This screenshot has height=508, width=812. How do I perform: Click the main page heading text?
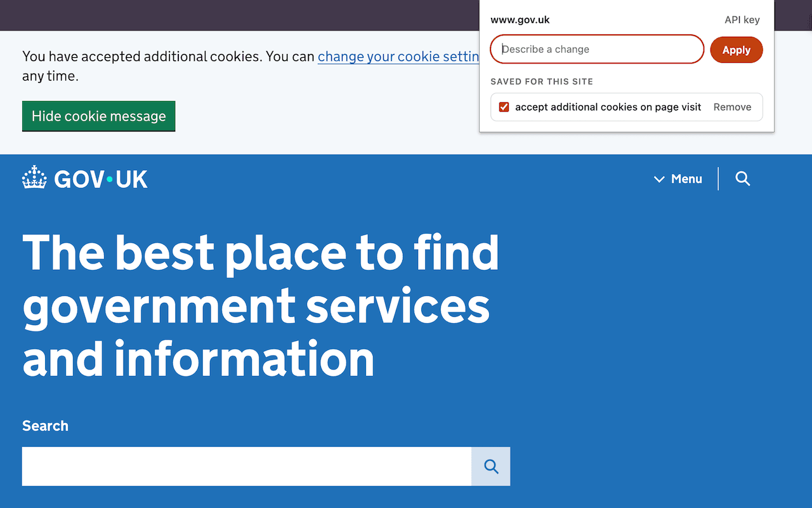point(261,305)
